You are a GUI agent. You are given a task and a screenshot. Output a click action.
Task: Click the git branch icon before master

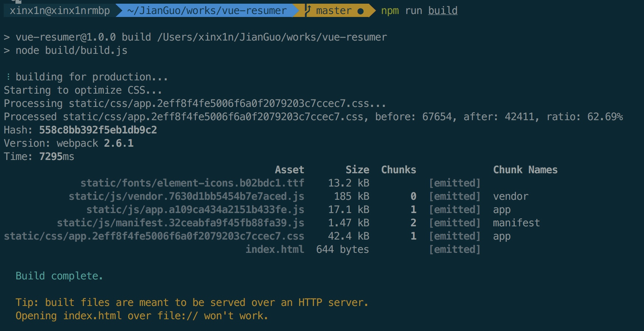pos(308,10)
